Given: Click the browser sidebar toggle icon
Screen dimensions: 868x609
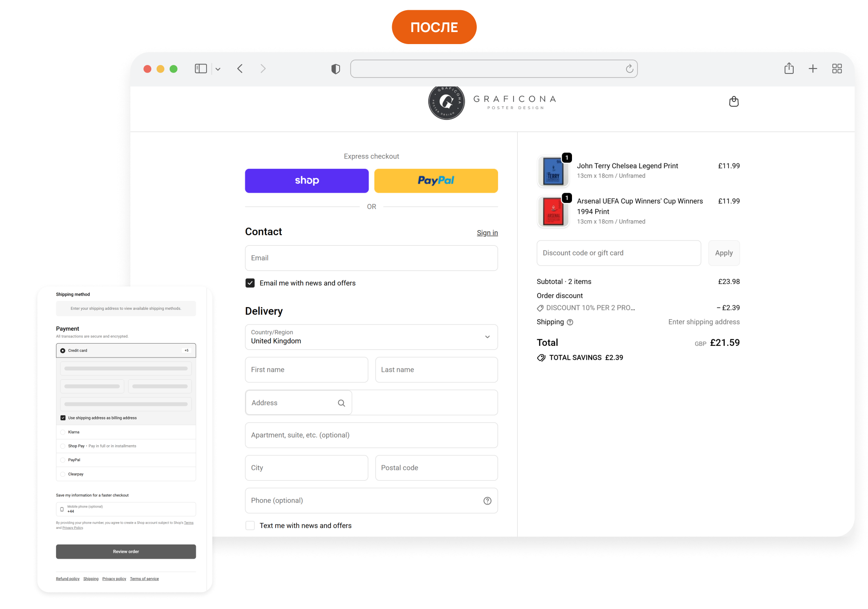Looking at the screenshot, I should point(201,69).
